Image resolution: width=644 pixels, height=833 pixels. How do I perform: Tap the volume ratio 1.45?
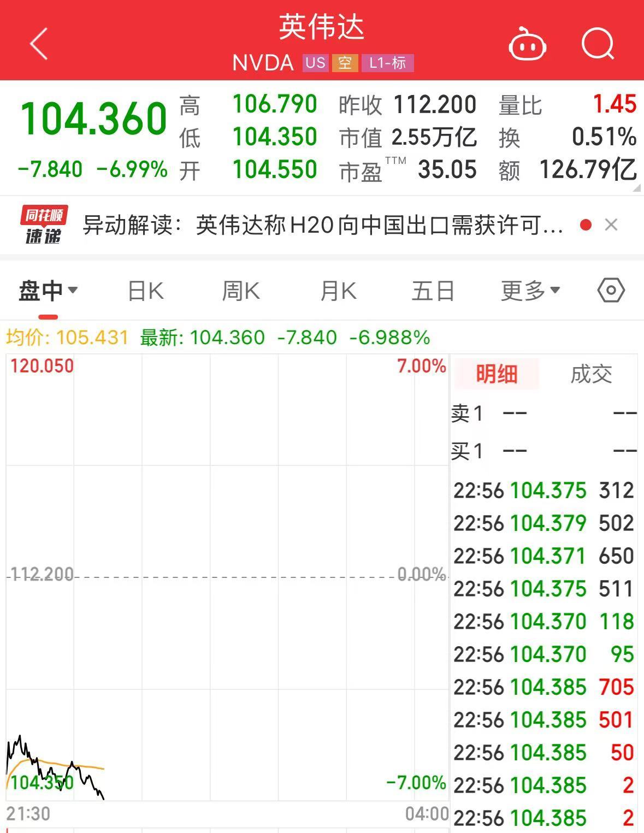[615, 104]
